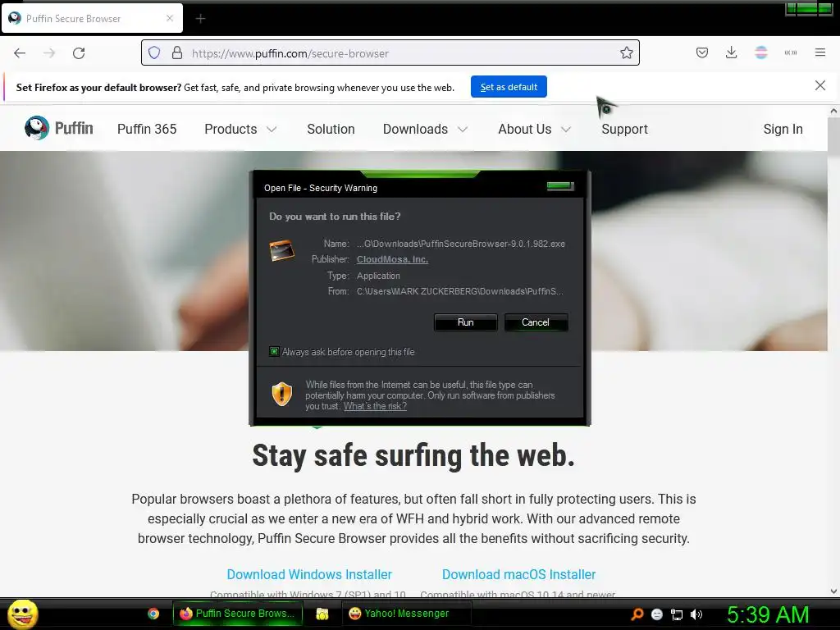Open the Save to Pocket icon
Image resolution: width=840 pixels, height=630 pixels.
[702, 52]
